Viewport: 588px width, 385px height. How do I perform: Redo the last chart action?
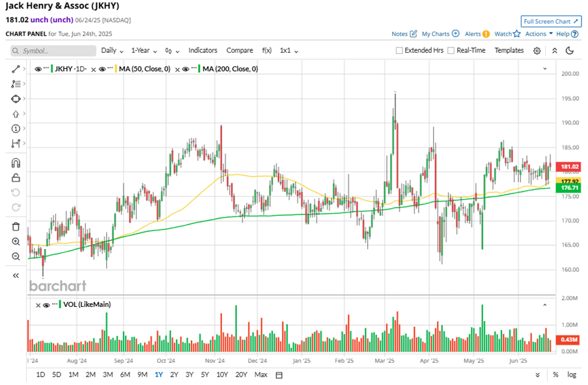tap(16, 207)
